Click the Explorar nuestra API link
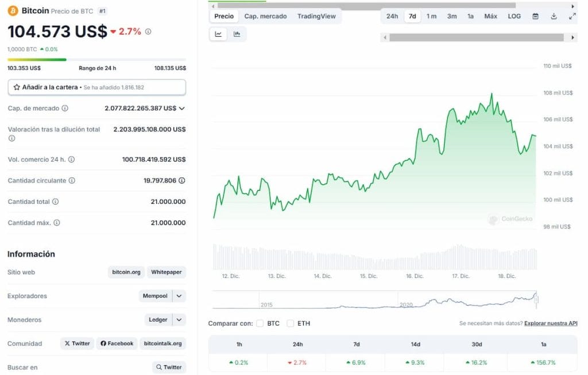Image resolution: width=588 pixels, height=375 pixels. click(550, 323)
